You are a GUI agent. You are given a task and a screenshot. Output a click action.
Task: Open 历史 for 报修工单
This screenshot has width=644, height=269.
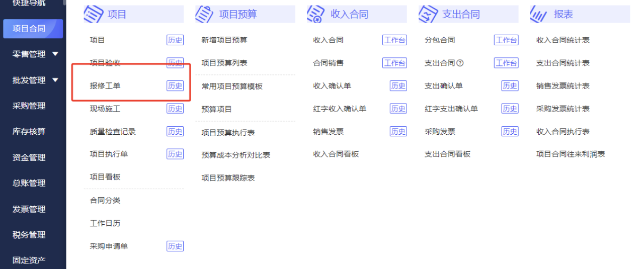pos(175,86)
